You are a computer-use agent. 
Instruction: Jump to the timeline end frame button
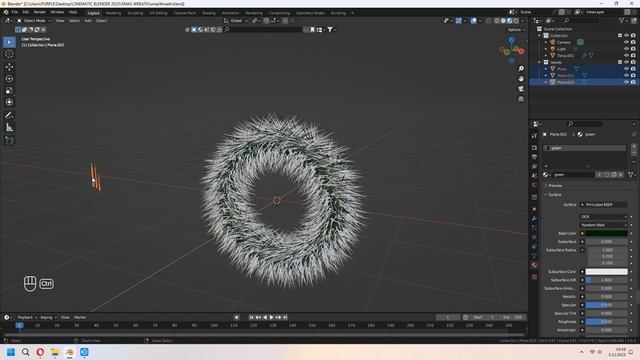tap(285, 317)
